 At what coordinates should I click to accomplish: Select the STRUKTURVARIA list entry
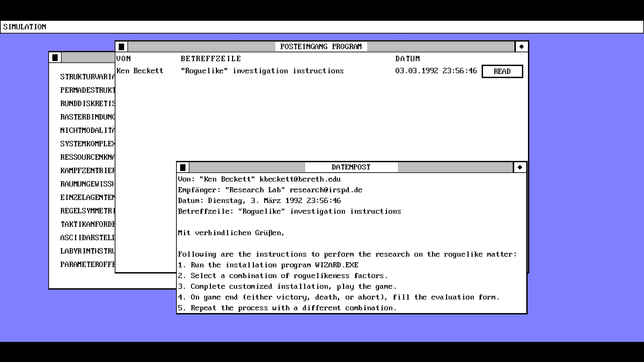click(x=87, y=77)
